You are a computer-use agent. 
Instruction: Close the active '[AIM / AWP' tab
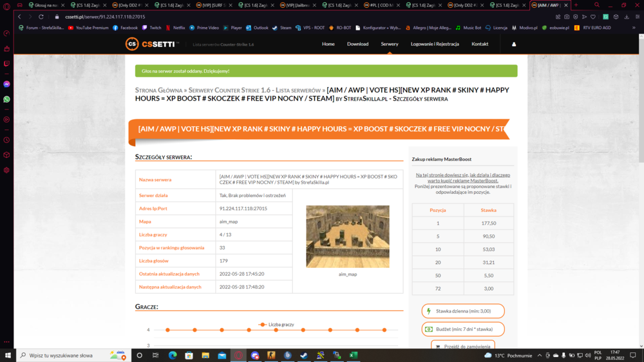coord(566,5)
